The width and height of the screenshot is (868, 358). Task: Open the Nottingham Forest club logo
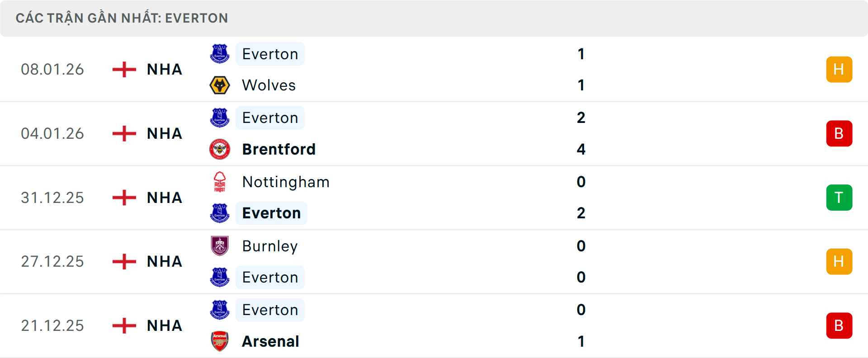click(x=220, y=182)
